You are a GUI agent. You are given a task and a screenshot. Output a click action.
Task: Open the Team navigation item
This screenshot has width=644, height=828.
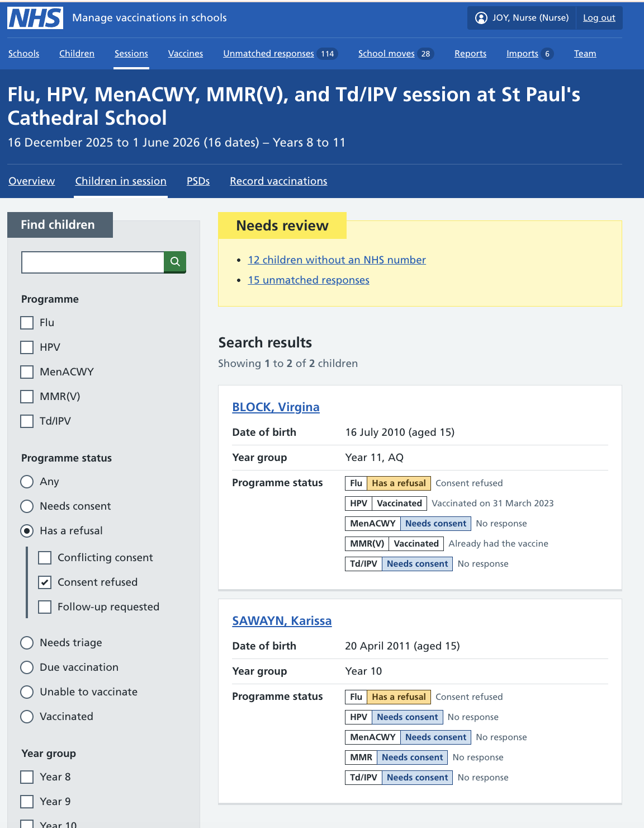coord(585,54)
